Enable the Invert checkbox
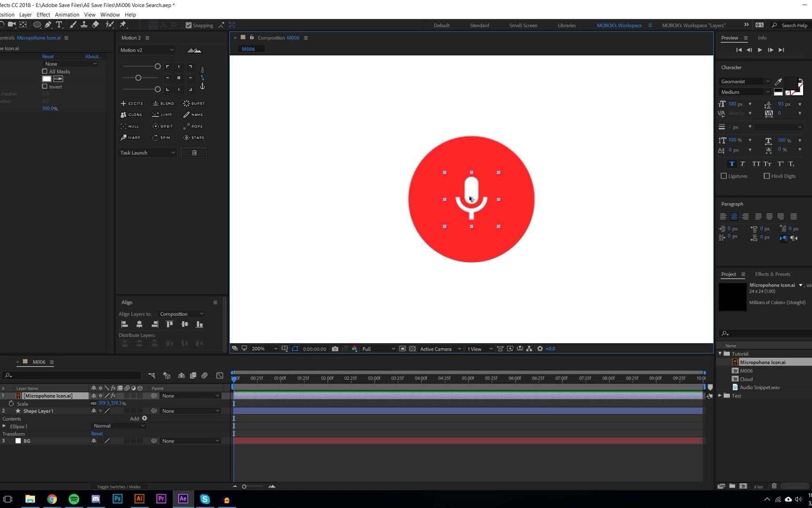 point(45,87)
